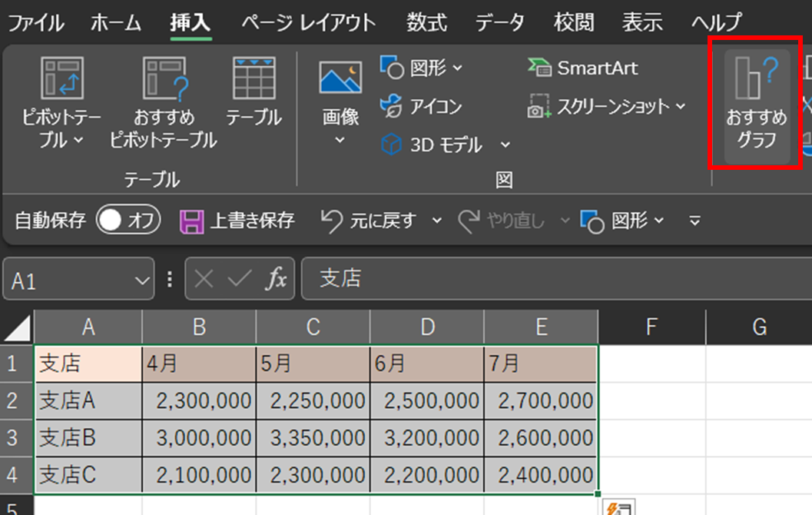Select column C header
This screenshot has height=515, width=812.
313,327
